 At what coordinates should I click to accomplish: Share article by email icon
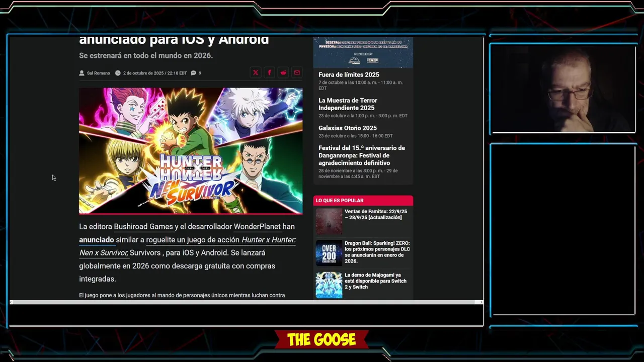coord(297,73)
